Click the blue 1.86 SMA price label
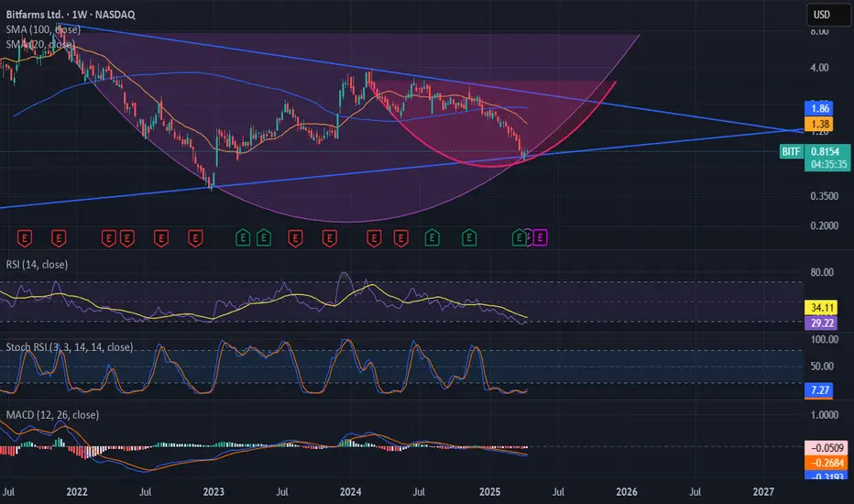Viewport: 854px width, 504px height. pyautogui.click(x=818, y=108)
